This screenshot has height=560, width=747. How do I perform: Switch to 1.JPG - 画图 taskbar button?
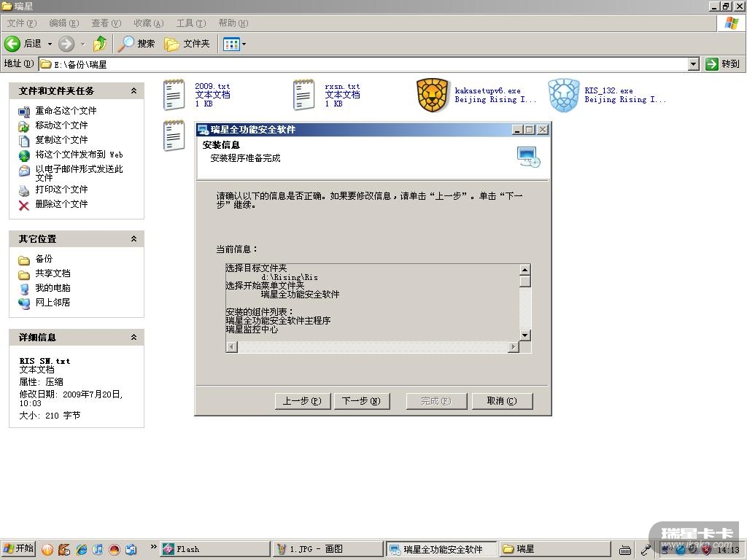point(328,549)
